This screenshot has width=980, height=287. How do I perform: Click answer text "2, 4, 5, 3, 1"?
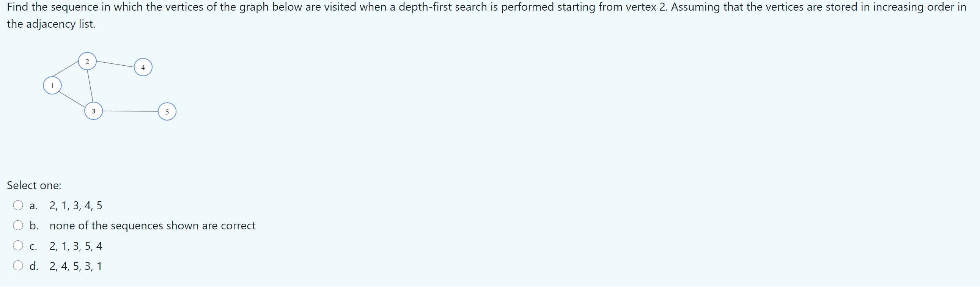(x=76, y=266)
